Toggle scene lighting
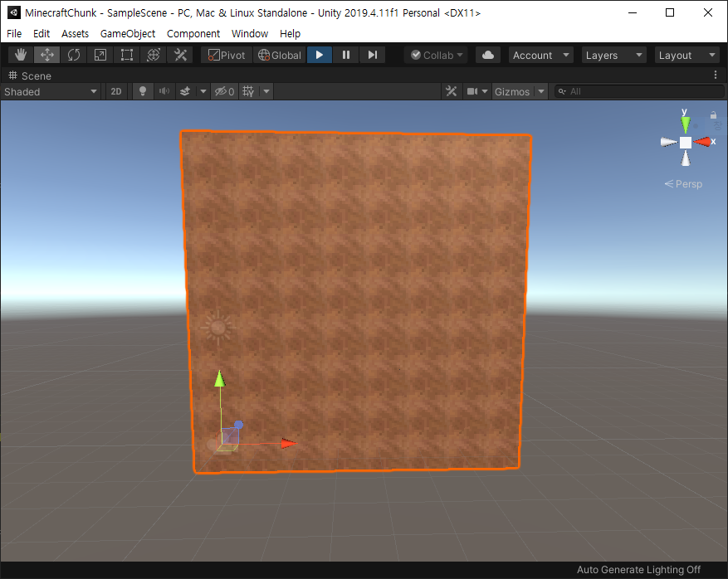Image resolution: width=728 pixels, height=579 pixels. tap(143, 91)
